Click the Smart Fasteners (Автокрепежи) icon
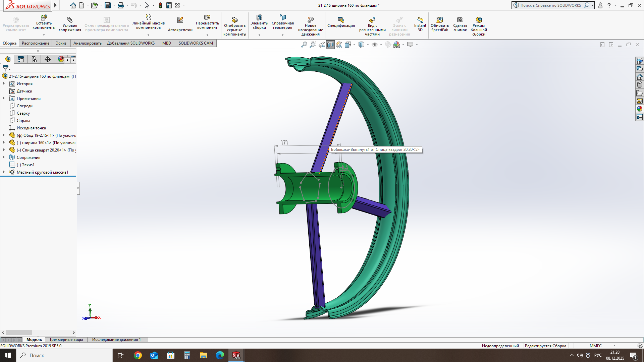Viewport: 644px width, 362px height. [180, 24]
